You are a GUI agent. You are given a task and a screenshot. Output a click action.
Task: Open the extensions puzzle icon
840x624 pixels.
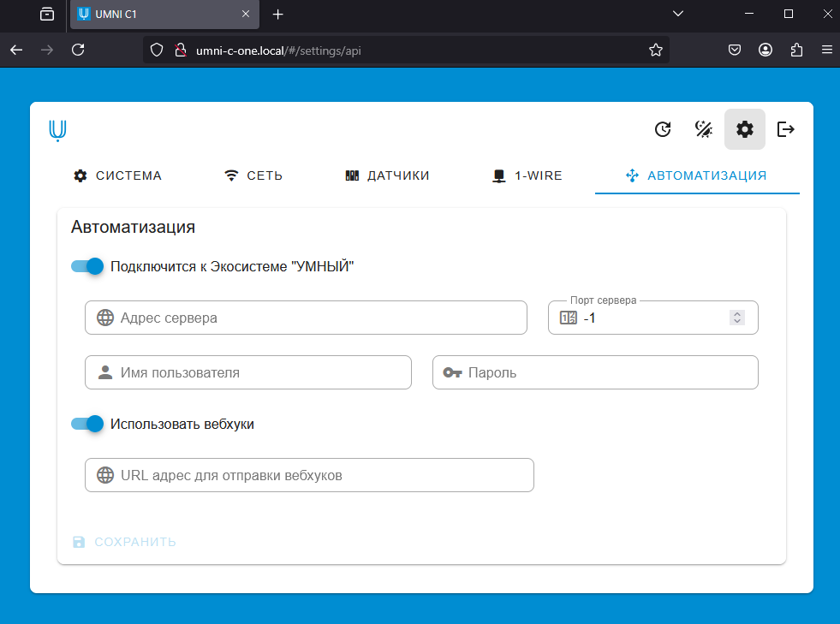(796, 51)
